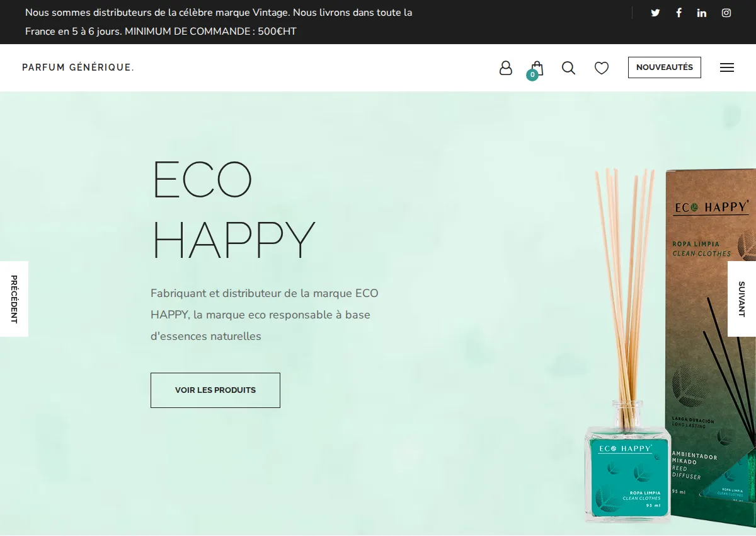756x536 pixels.
Task: Click the PARFUM GÉNÉRIQUE logo
Action: tap(78, 67)
